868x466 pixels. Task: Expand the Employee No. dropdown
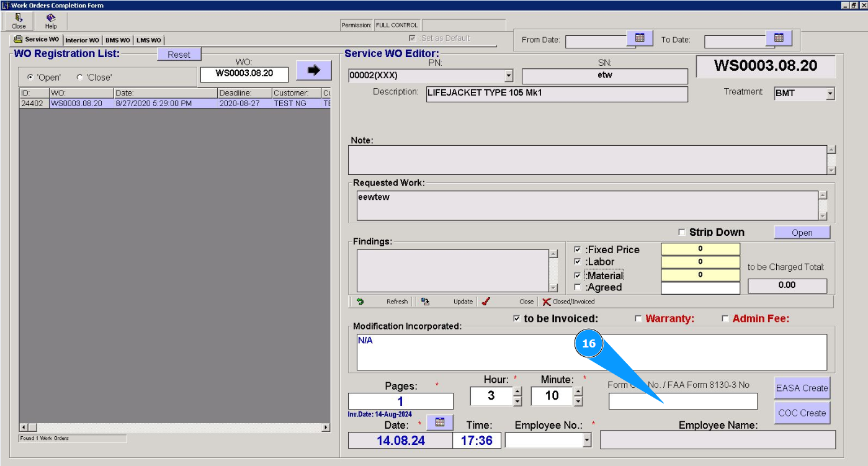click(587, 440)
